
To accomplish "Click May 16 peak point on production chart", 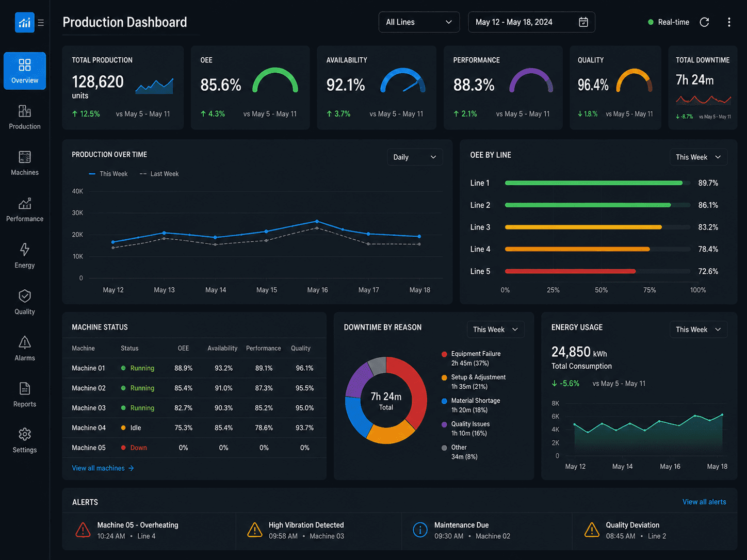I will click(x=317, y=222).
